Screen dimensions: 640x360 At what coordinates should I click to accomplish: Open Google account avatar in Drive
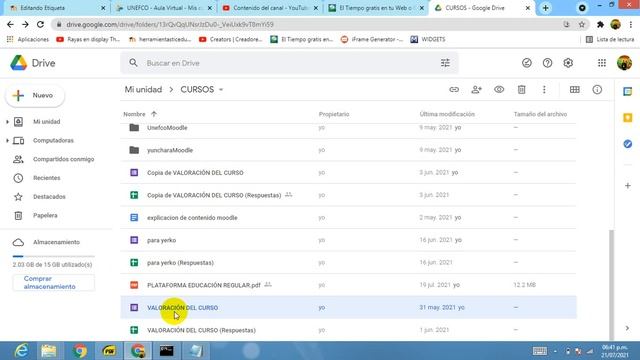(624, 63)
